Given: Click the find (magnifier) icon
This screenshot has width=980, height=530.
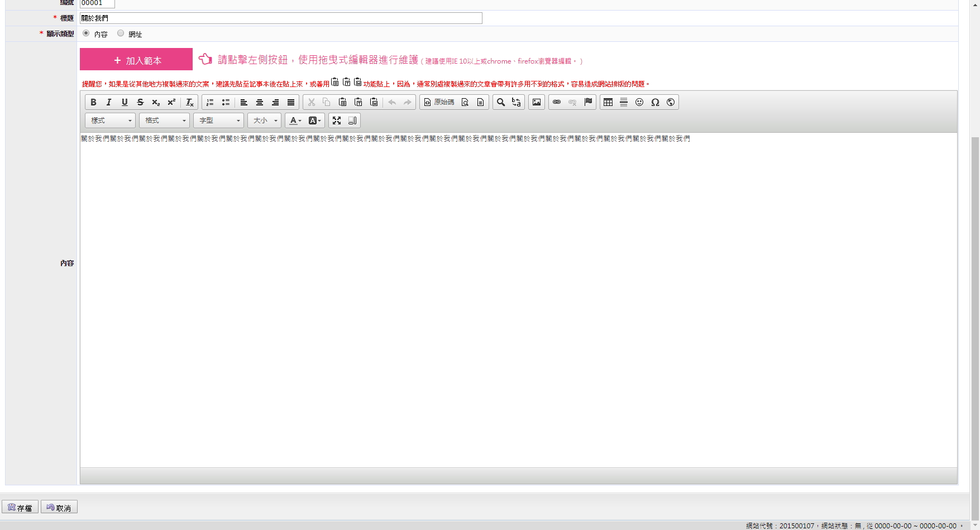Looking at the screenshot, I should 501,102.
